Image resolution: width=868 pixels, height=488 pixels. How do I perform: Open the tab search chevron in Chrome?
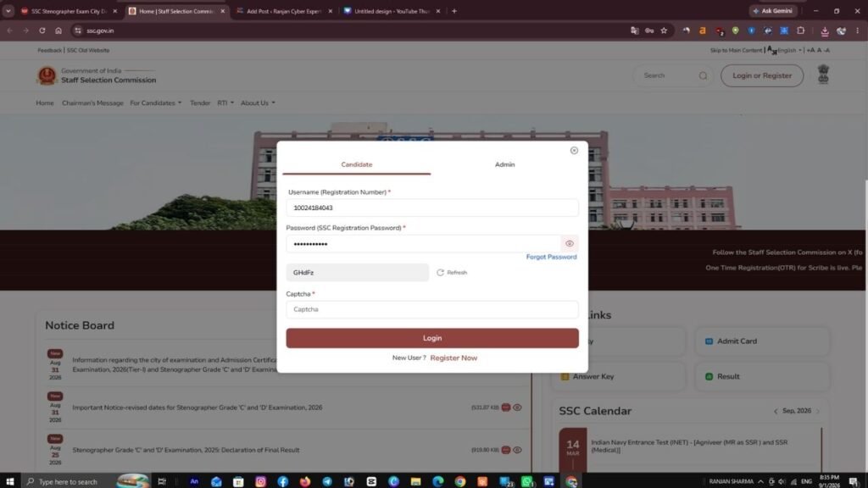[8, 11]
